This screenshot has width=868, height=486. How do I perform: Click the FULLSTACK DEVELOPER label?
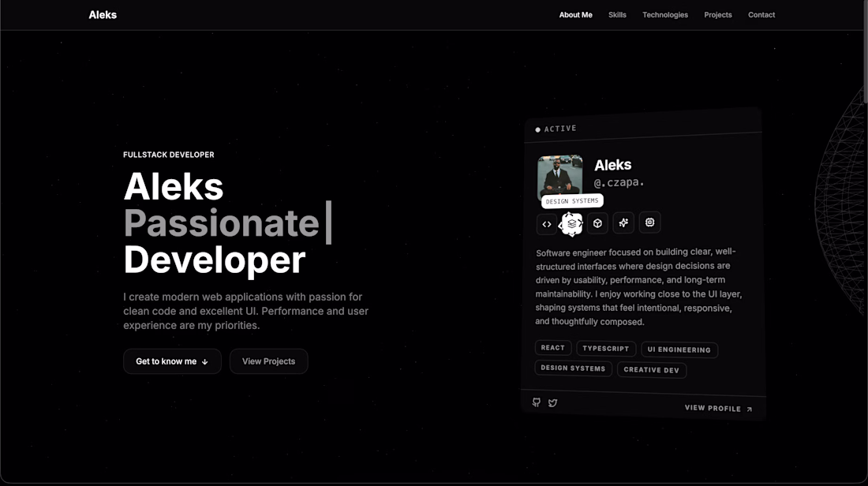[x=168, y=155]
